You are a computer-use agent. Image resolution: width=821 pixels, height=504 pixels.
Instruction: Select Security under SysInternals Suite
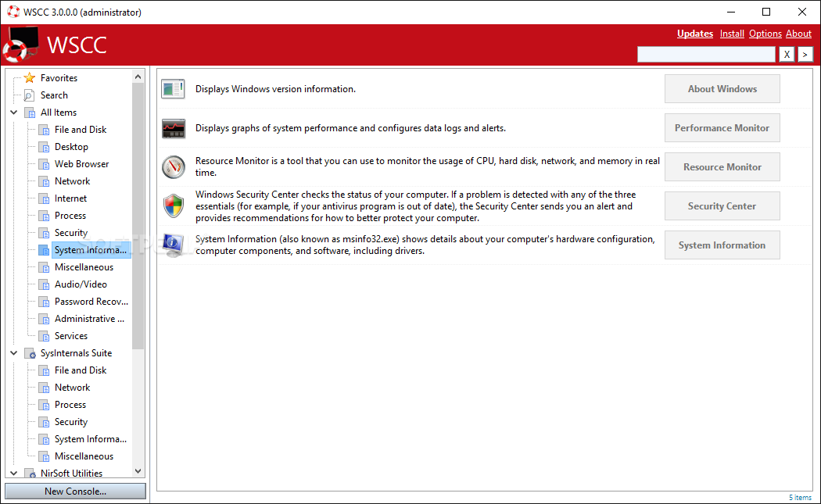pos(71,423)
